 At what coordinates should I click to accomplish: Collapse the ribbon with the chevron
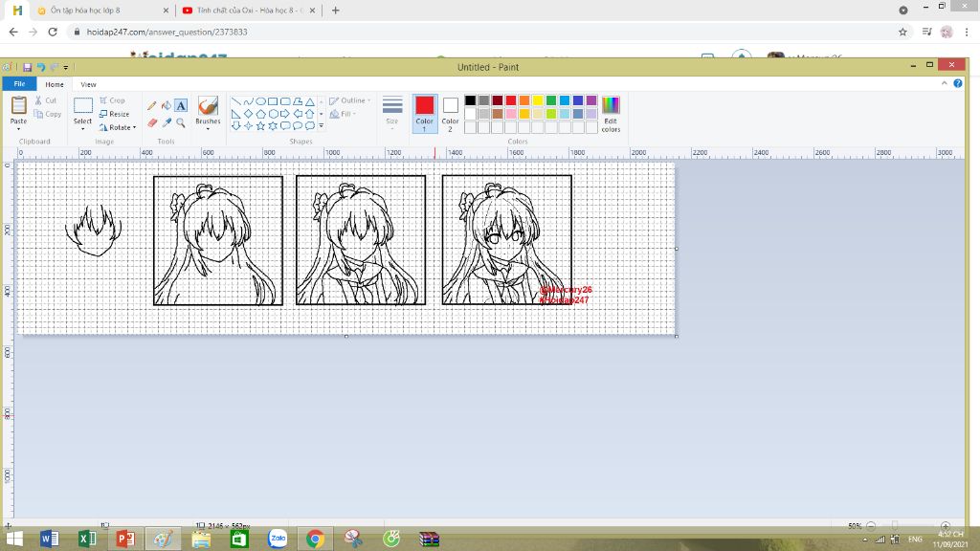click(945, 83)
